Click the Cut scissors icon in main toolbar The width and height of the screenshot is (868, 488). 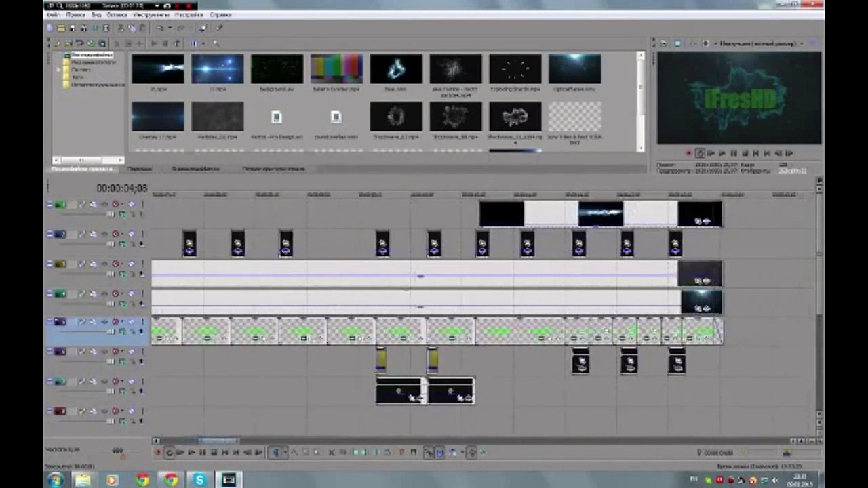(121, 28)
